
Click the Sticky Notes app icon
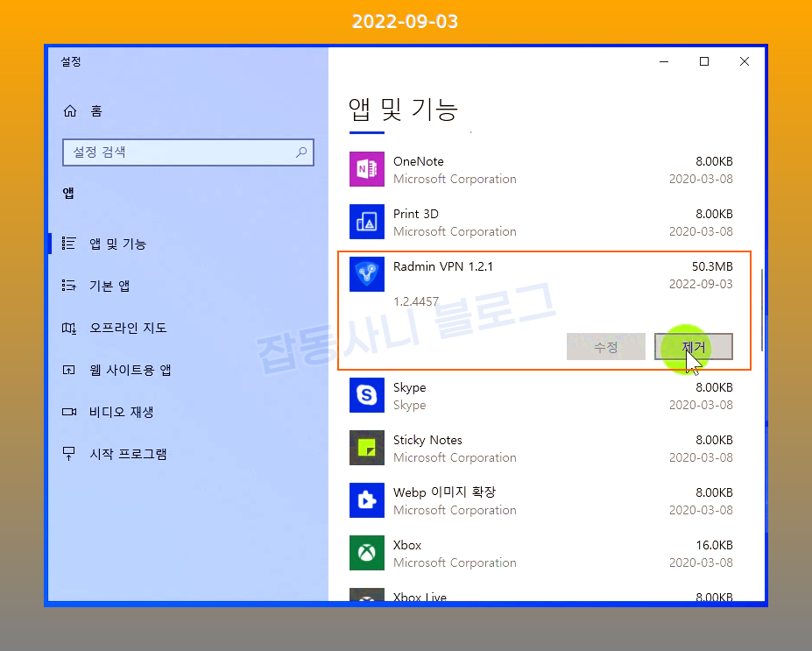(x=367, y=448)
